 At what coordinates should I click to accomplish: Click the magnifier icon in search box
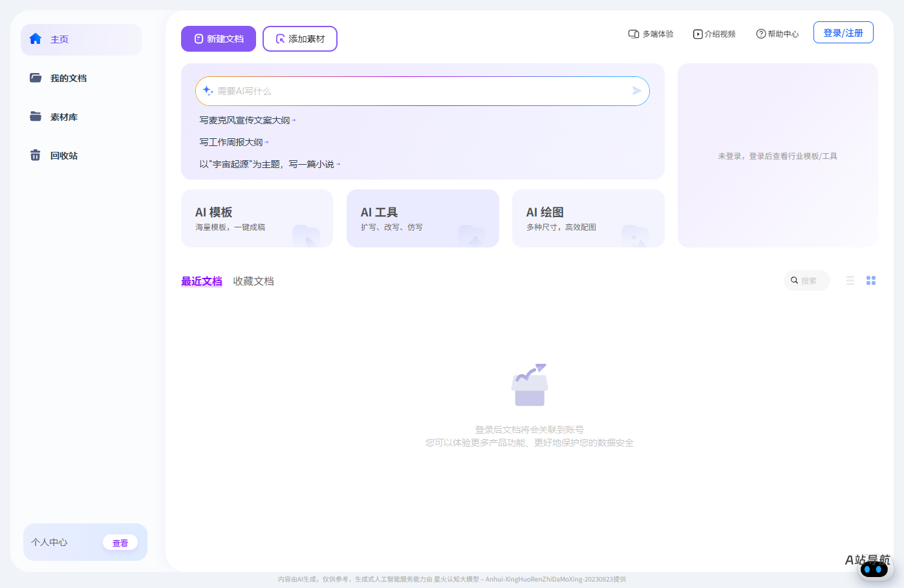pos(794,280)
